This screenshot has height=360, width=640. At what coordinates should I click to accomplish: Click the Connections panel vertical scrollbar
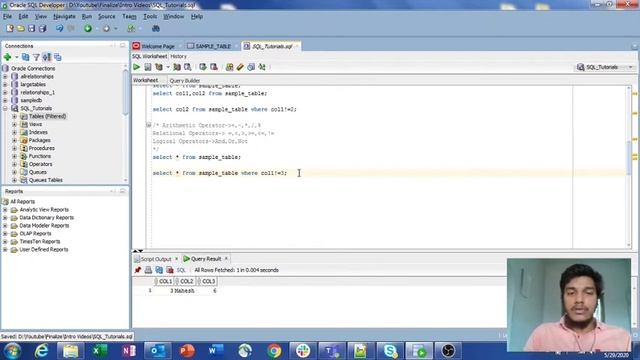click(125, 92)
